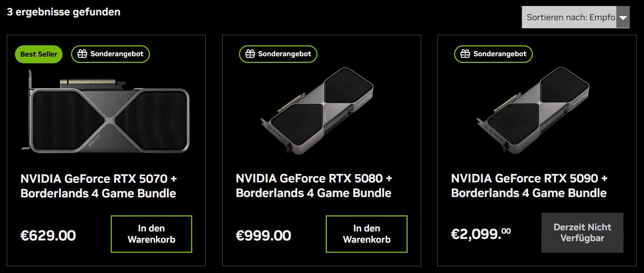Open the RTX 5080 graphics card image
This screenshot has height=273, width=644.
318,110
